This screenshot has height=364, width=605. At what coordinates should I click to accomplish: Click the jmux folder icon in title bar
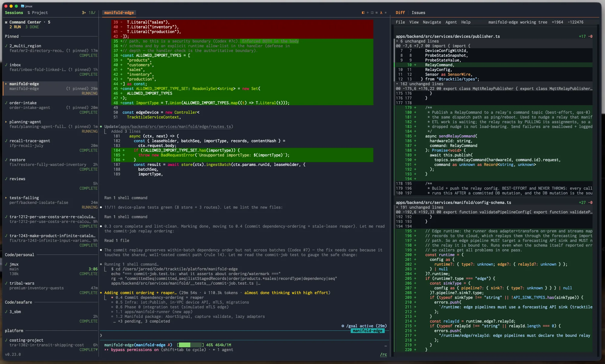pos(22,6)
